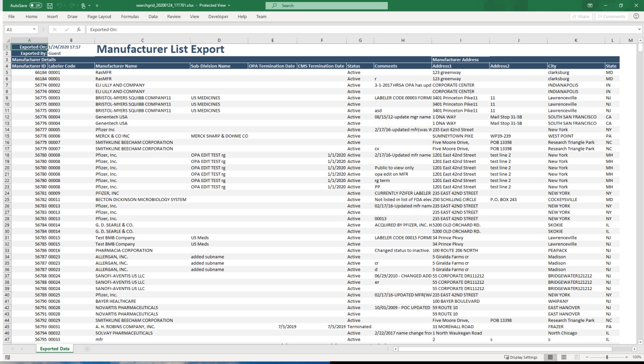The height and width of the screenshot is (364, 644).
Task: Switch to the Formulas tab
Action: (x=130, y=16)
